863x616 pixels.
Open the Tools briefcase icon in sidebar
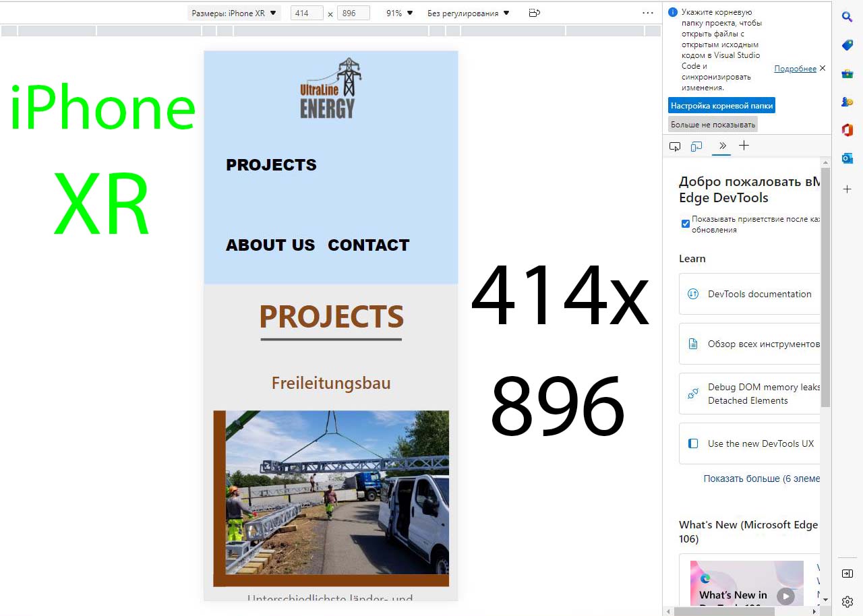click(847, 73)
